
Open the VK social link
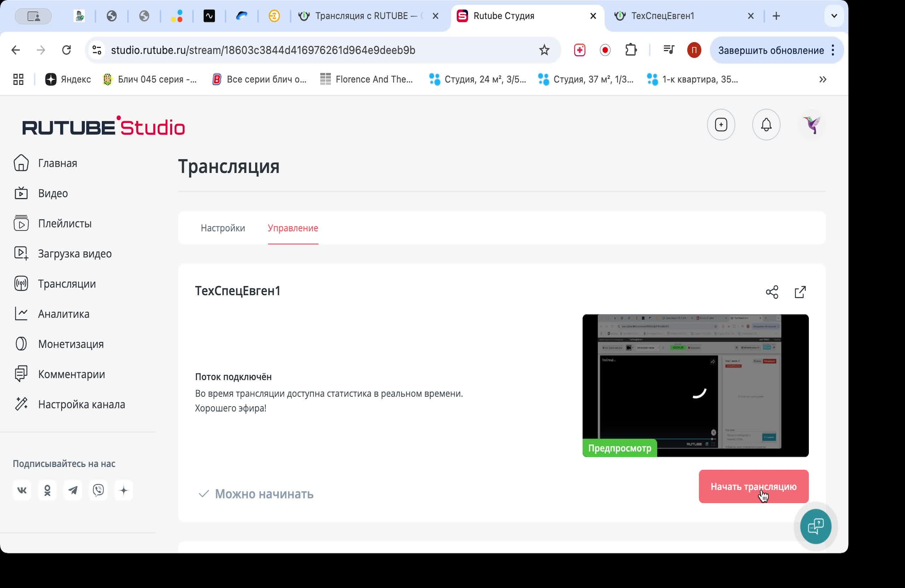coord(22,490)
